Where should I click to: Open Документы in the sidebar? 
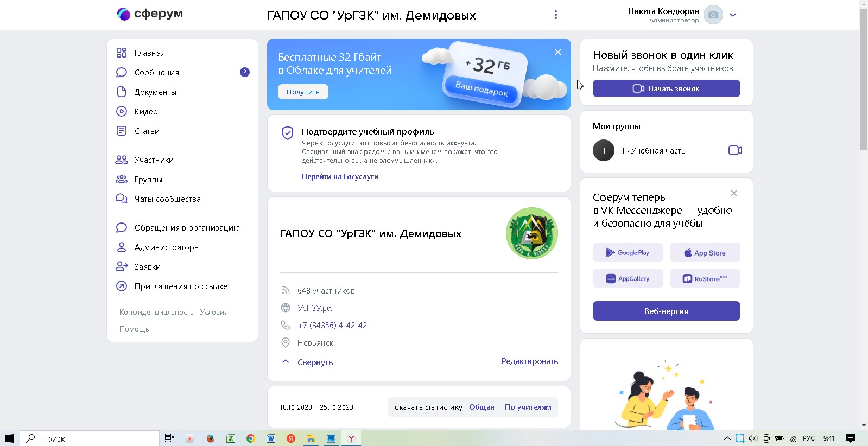tap(155, 92)
